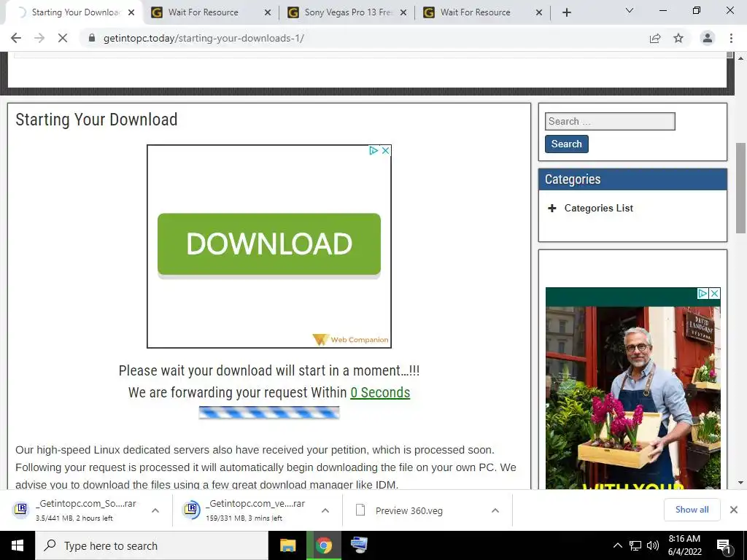Click the address bar URL
The width and height of the screenshot is (747, 560).
tap(204, 38)
